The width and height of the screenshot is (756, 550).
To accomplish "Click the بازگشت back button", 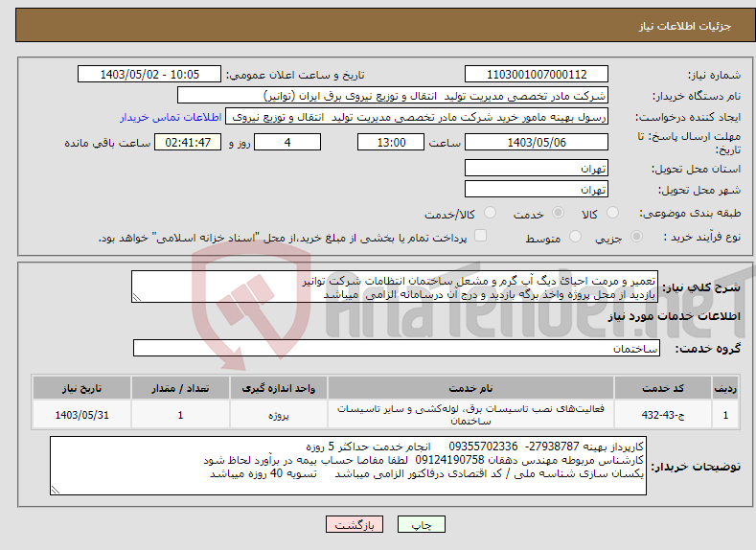I will coord(355,524).
